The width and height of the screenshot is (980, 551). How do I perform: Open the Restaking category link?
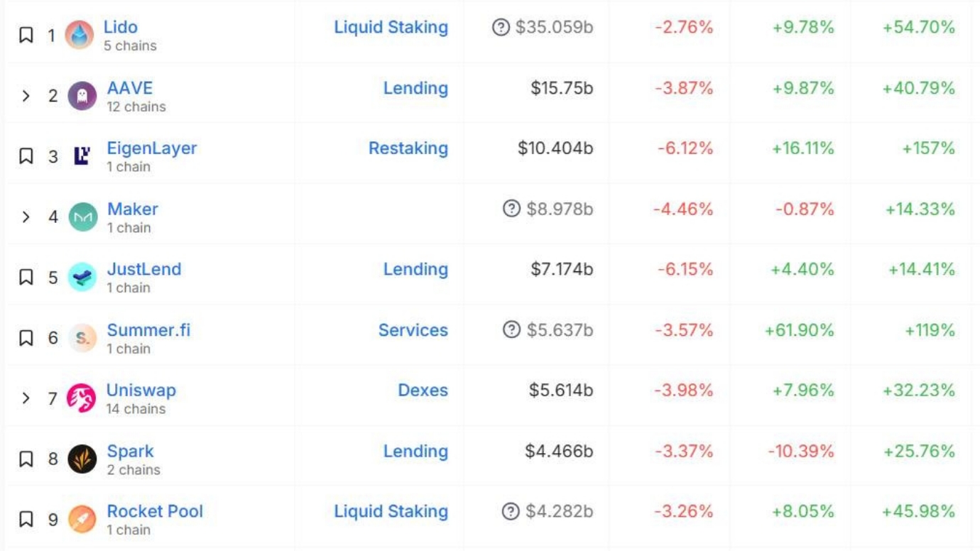(x=408, y=148)
